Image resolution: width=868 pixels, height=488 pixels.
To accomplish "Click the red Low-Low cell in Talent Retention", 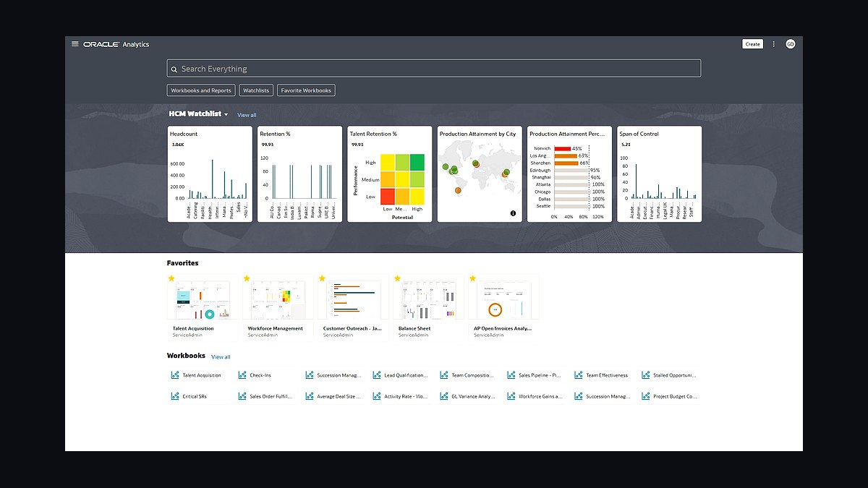I will pos(388,196).
